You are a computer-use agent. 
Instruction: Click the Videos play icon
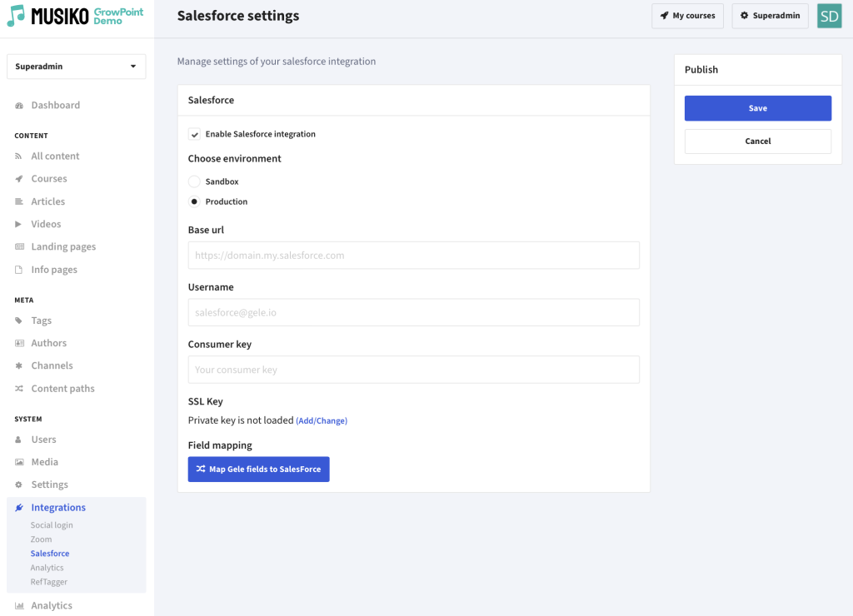pyautogui.click(x=18, y=224)
